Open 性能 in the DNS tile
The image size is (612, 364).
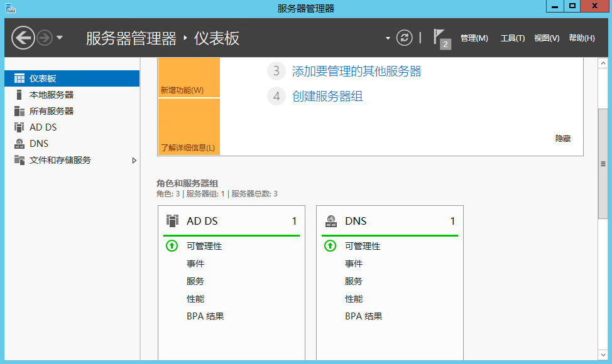[354, 299]
